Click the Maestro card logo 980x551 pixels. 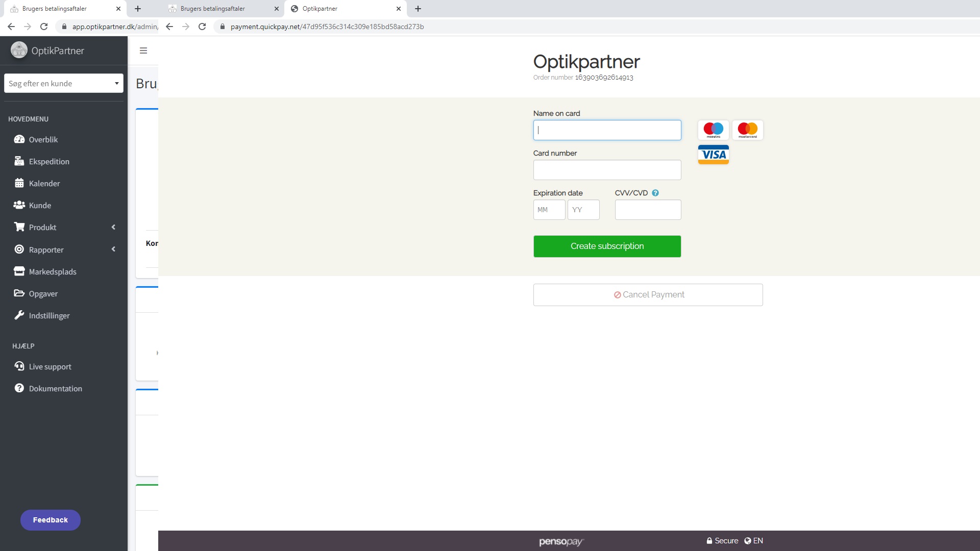(x=713, y=130)
